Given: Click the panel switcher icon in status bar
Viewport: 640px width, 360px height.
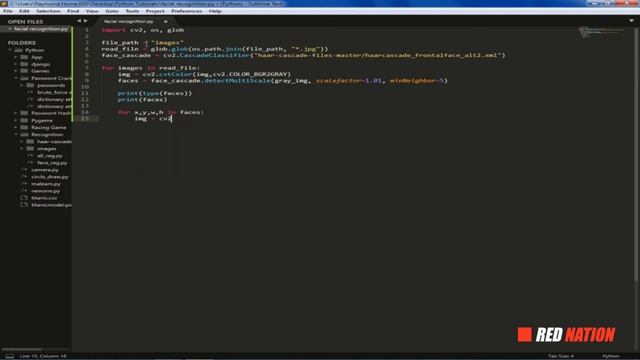Looking at the screenshot, I should [10, 356].
